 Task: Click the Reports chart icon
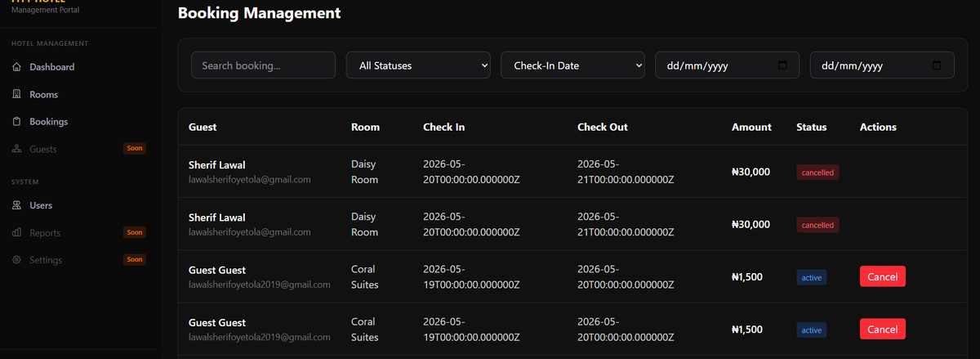point(17,233)
